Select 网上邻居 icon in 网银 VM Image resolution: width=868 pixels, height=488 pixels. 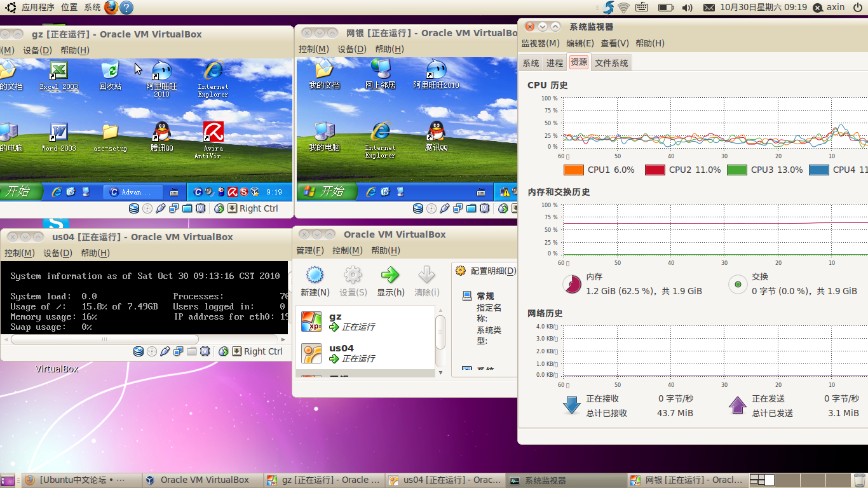click(381, 74)
